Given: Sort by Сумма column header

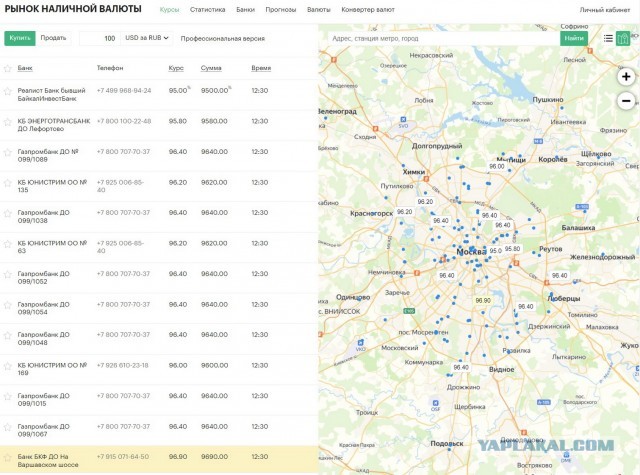Looking at the screenshot, I should click(211, 68).
